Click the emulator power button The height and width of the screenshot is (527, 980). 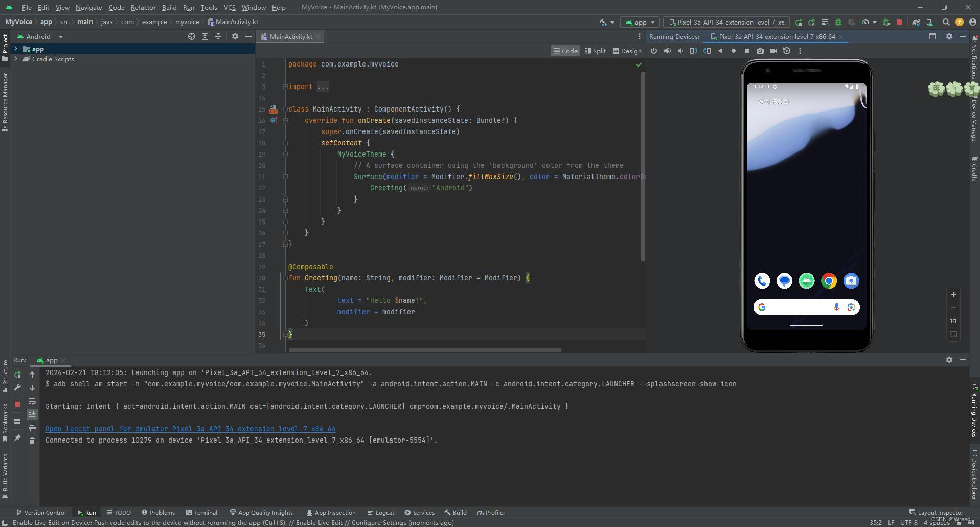pos(654,51)
